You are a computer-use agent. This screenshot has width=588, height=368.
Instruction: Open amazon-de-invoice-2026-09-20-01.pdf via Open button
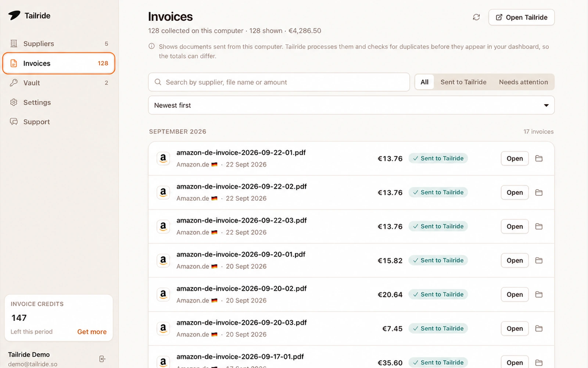coord(514,261)
